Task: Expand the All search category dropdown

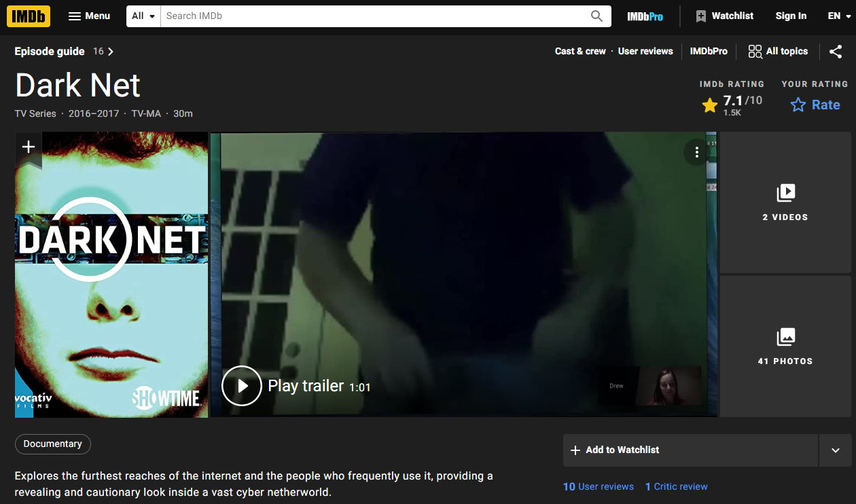Action: [x=143, y=16]
